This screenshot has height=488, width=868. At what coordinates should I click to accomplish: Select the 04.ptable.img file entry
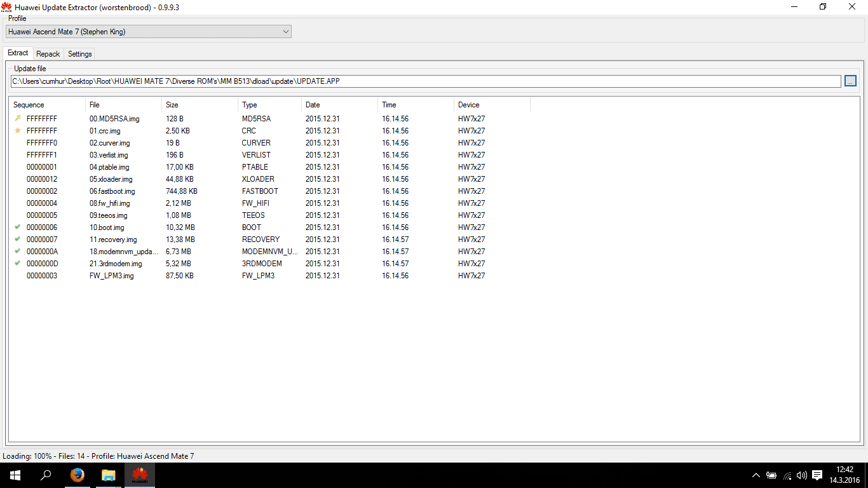click(109, 167)
